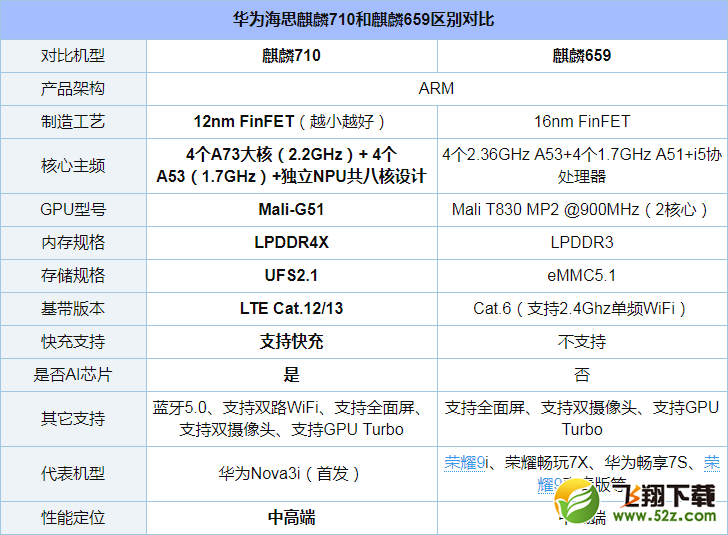Image resolution: width=728 pixels, height=535 pixels.
Task: Click the LPDDR3 cell
Action: pos(582,242)
